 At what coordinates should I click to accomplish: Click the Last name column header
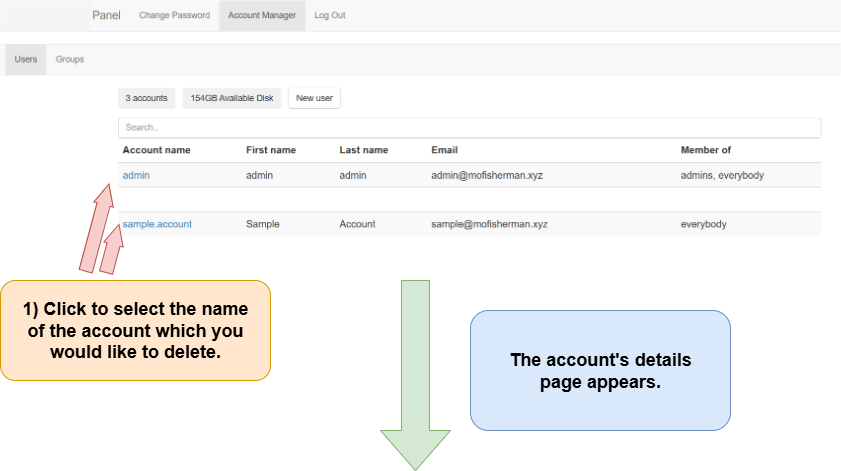point(363,150)
